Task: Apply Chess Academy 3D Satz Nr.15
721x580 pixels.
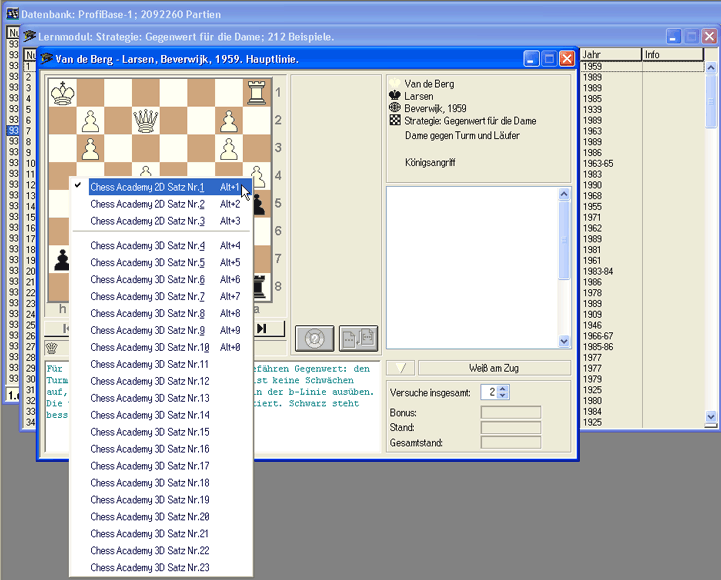Action: pyautogui.click(x=162, y=432)
